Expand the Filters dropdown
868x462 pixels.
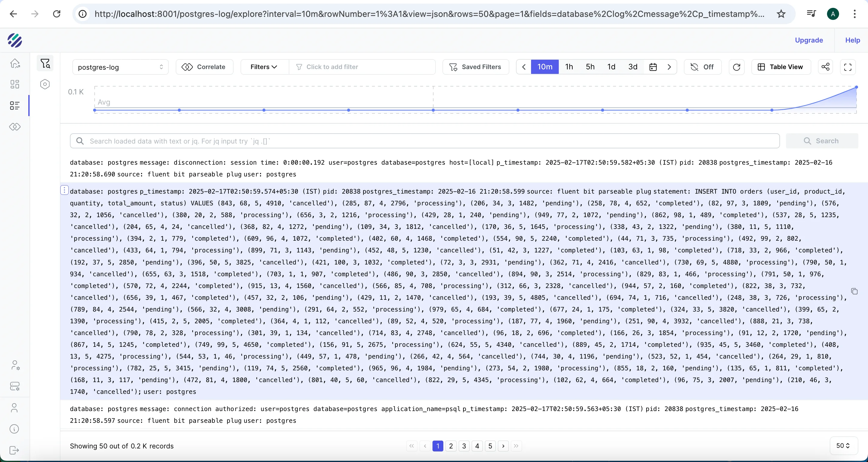coord(264,67)
